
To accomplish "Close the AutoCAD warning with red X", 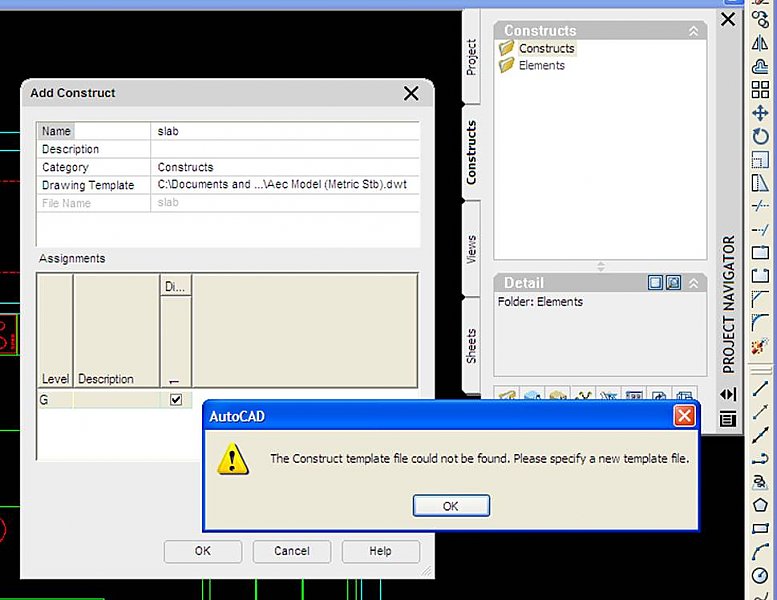I will tap(684, 416).
